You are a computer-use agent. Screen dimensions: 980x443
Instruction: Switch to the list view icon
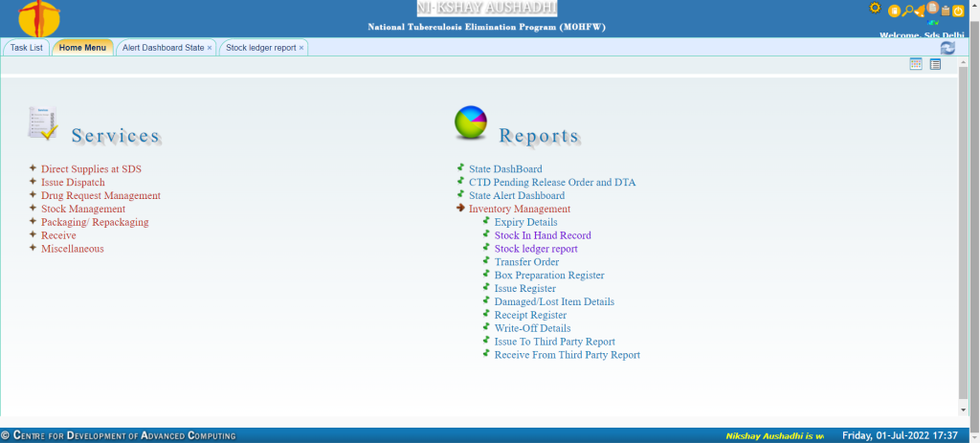click(x=935, y=64)
